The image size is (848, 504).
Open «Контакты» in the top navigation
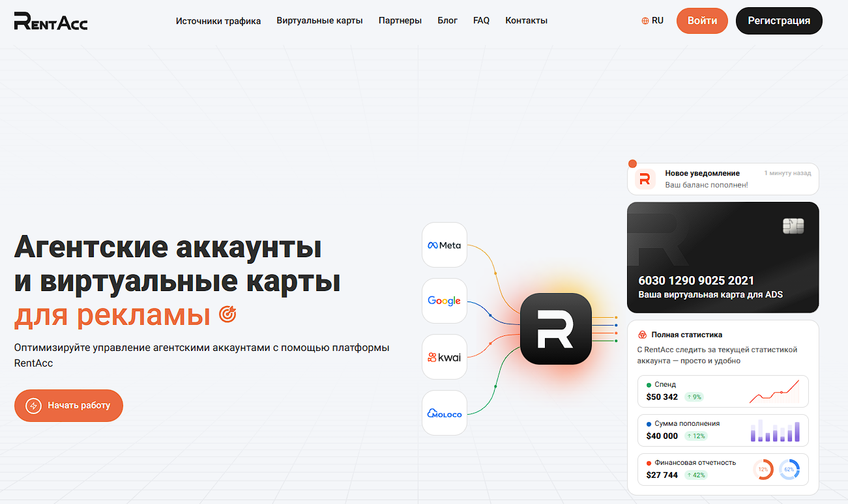point(526,21)
